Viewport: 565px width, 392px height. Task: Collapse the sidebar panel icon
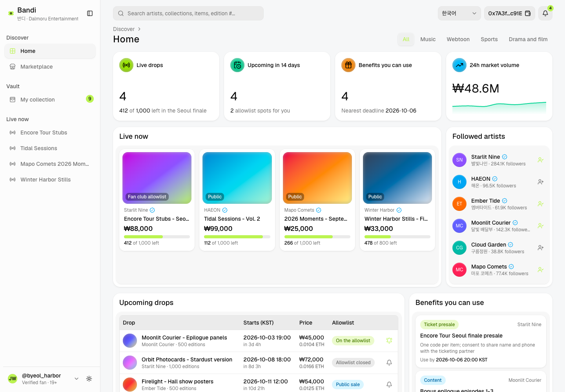[90, 13]
